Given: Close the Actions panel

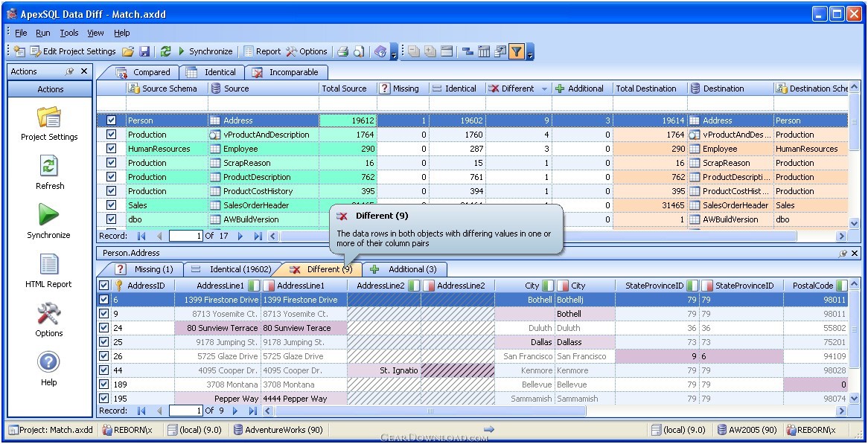Looking at the screenshot, I should (x=84, y=71).
